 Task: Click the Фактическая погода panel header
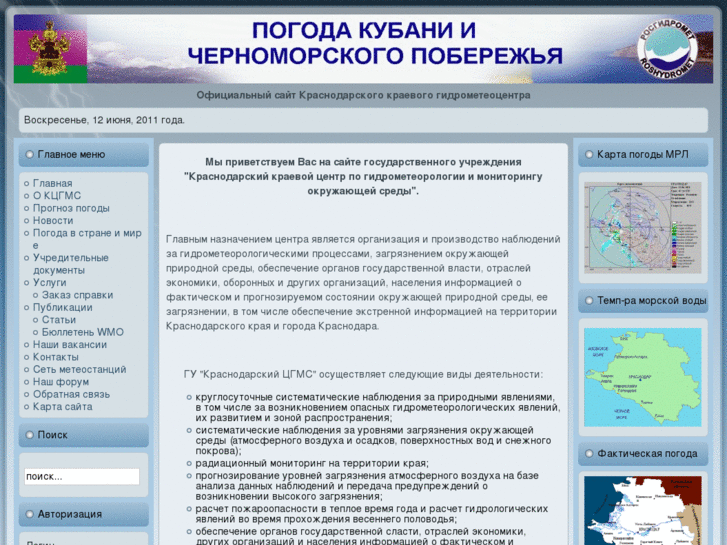643,454
